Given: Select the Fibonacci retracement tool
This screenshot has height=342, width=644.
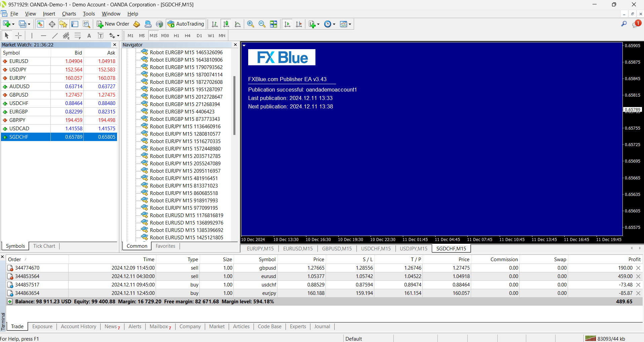Looking at the screenshot, I should pyautogui.click(x=78, y=35).
